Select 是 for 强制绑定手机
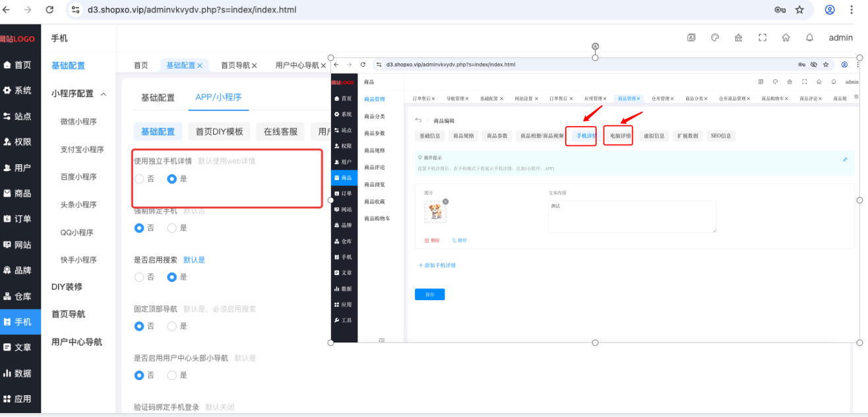The height and width of the screenshot is (417, 868). [x=172, y=228]
